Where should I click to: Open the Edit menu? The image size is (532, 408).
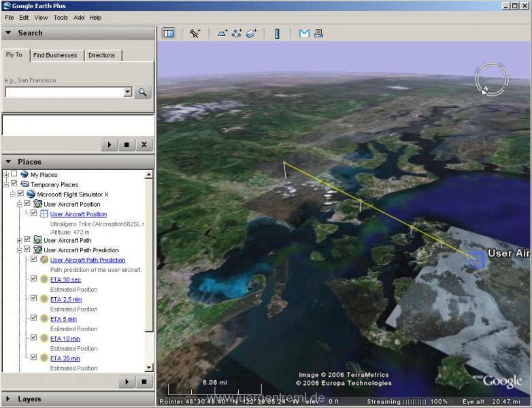coord(24,18)
